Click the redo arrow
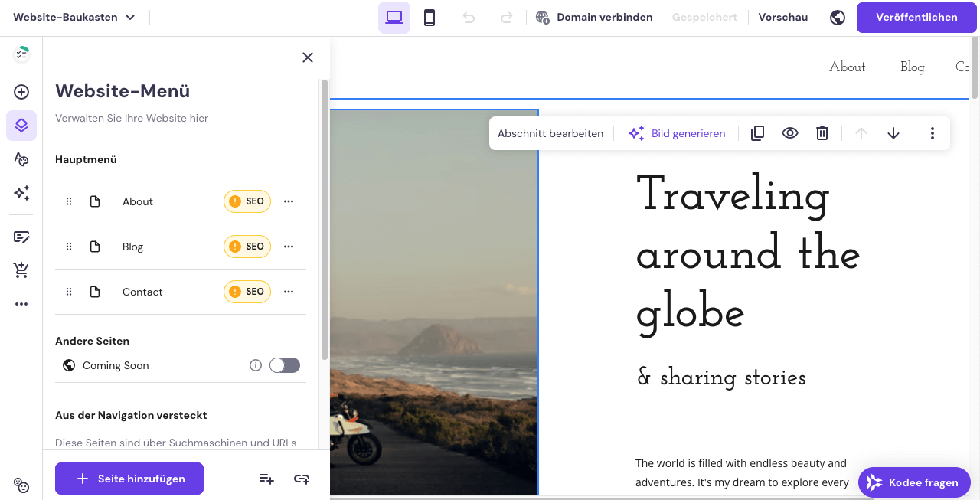 [x=506, y=18]
